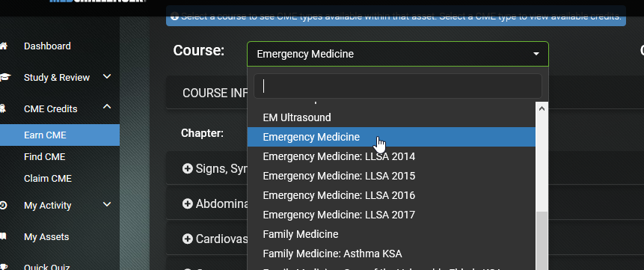
Task: Close the Course dropdown via its caret arrow
Action: [x=536, y=54]
